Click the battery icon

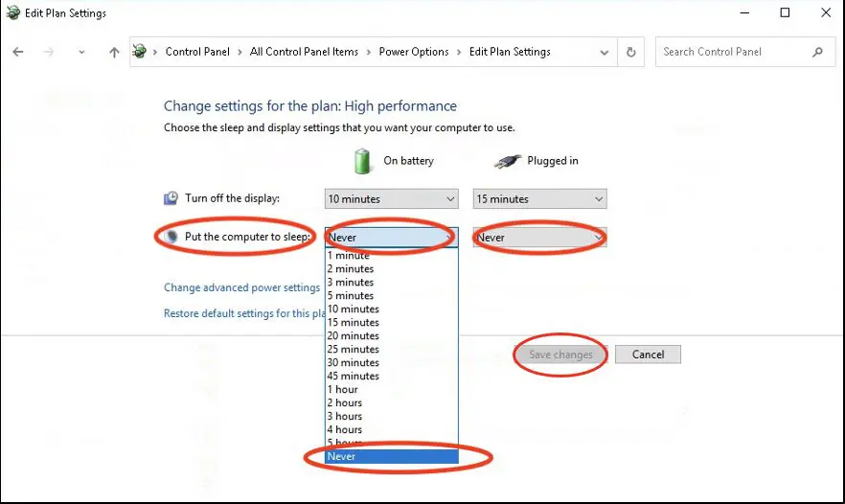click(363, 161)
